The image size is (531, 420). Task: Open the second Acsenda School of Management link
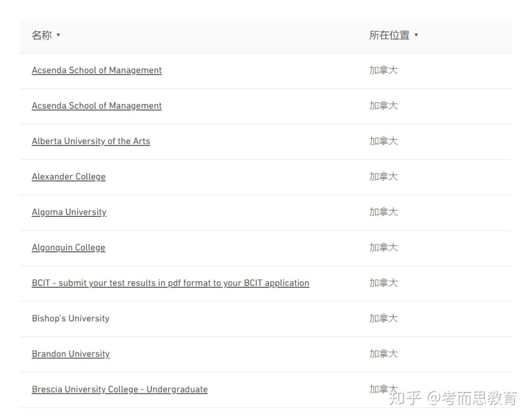(96, 106)
